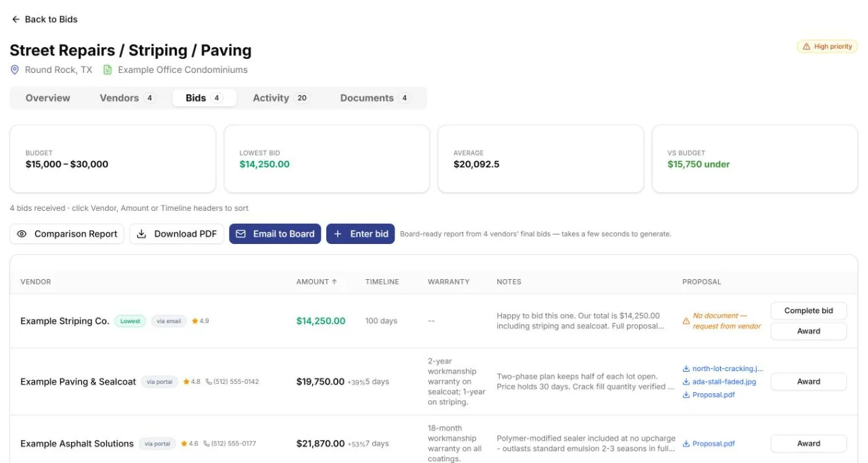Open Proposal.pdf for Example Asphalt Solutions
Viewport: 868px width, 463px height.
[713, 444]
